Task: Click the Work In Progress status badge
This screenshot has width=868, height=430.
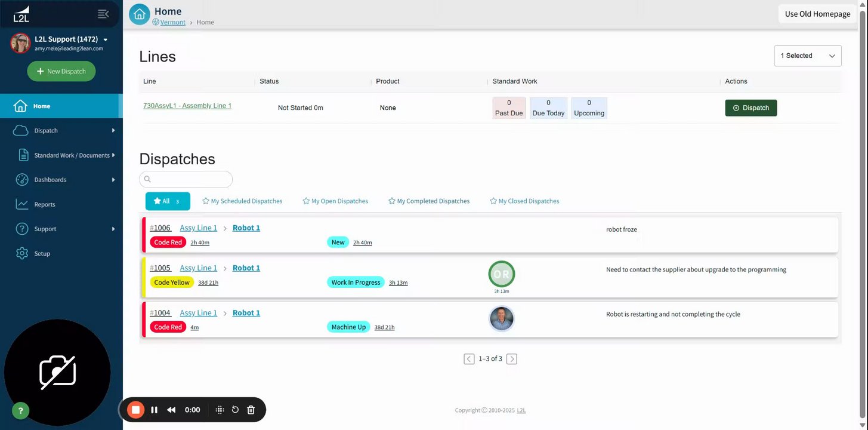Action: [x=356, y=282]
